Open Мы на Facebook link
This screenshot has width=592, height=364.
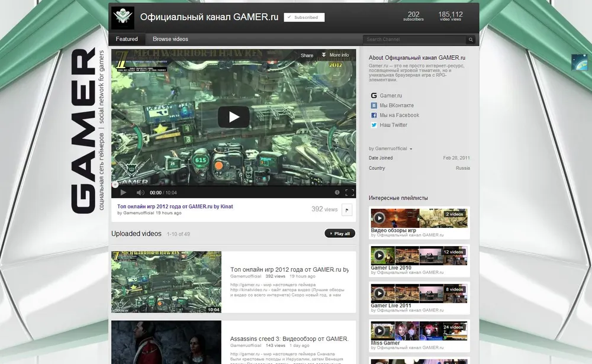point(399,115)
